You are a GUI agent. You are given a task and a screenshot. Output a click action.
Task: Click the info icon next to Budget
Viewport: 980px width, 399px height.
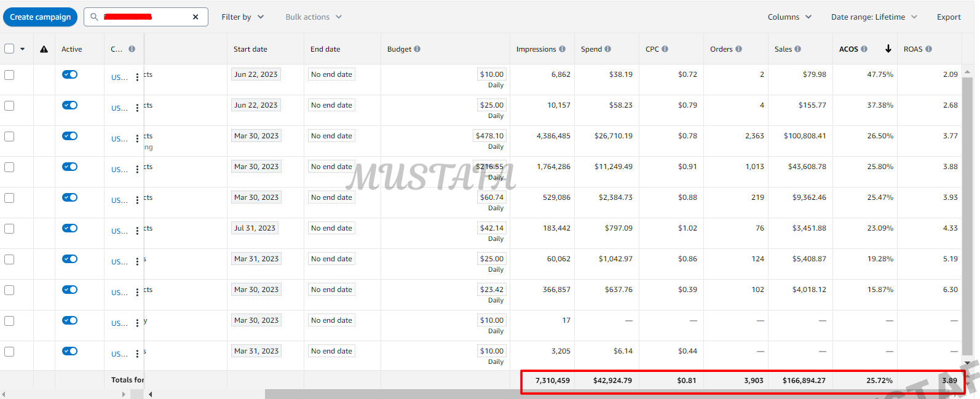tap(417, 49)
